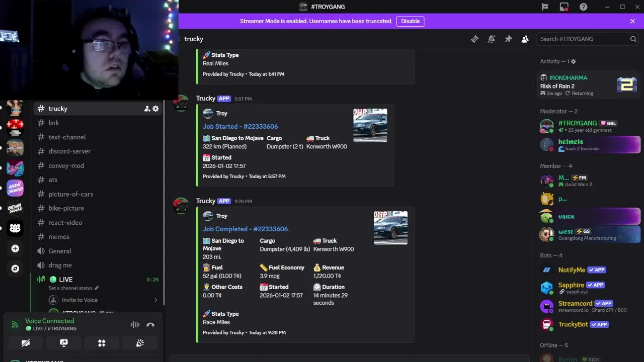Open IRONDHARMA Risk of Rain 2 activity
This screenshot has height=362, width=644.
pos(589,85)
